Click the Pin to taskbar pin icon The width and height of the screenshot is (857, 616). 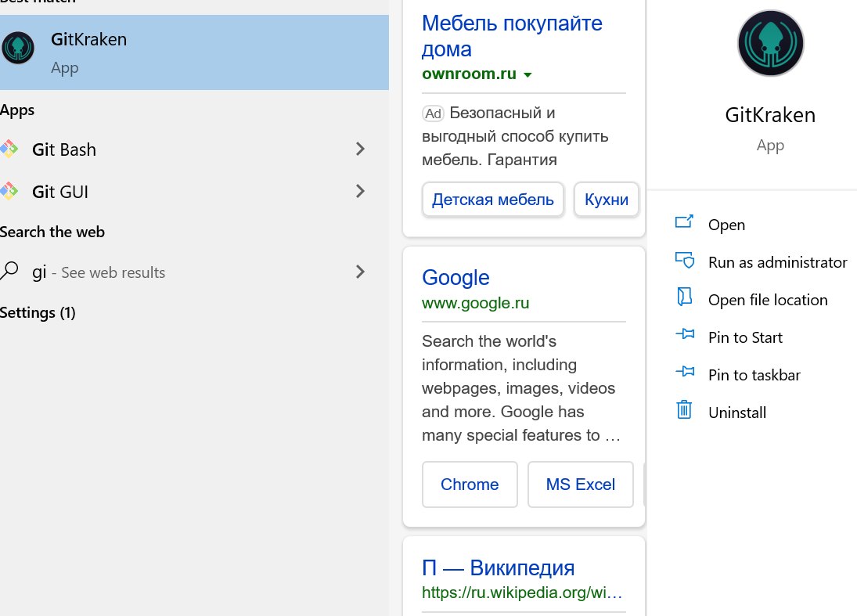(x=685, y=372)
